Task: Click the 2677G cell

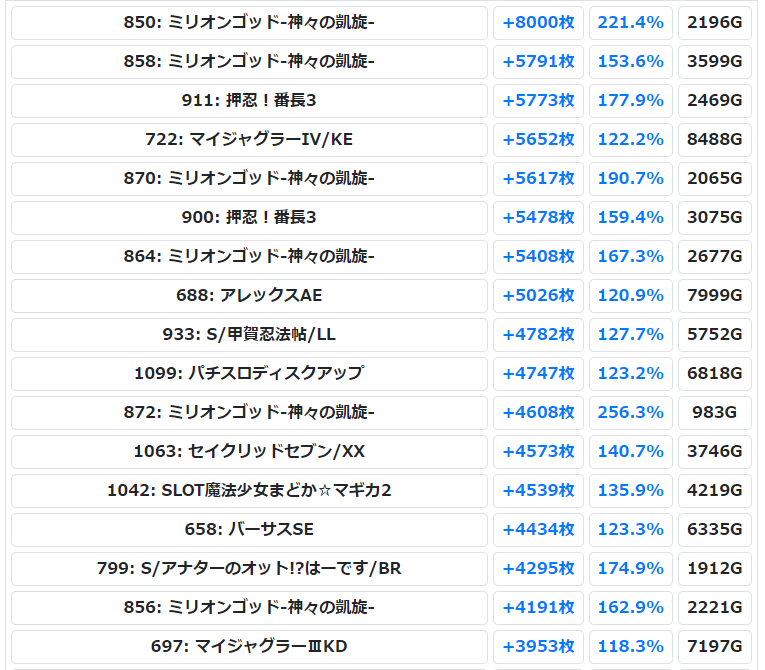Action: (x=715, y=257)
